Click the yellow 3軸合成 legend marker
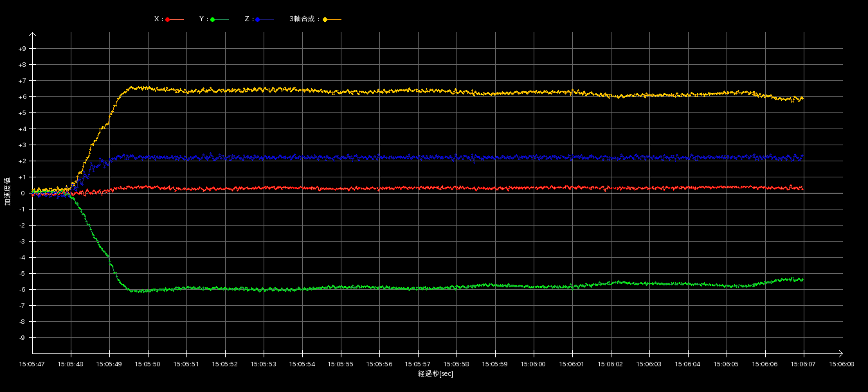Viewport: 868px width, 392px height. pyautogui.click(x=325, y=19)
